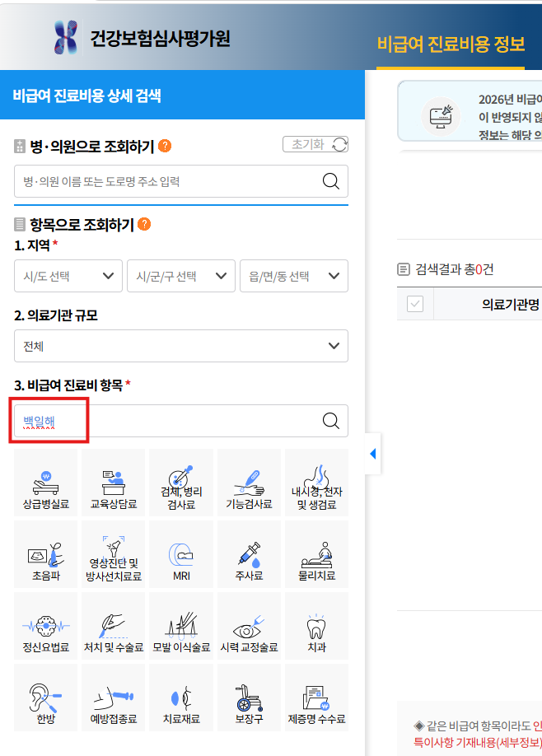The width and height of the screenshot is (542, 756).
Task: Select the 처치 및 수술료 icon
Action: pos(114,626)
